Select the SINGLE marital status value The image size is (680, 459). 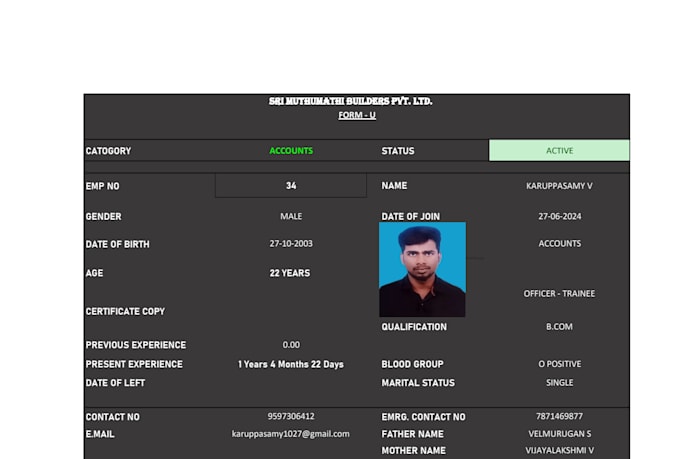coord(559,382)
